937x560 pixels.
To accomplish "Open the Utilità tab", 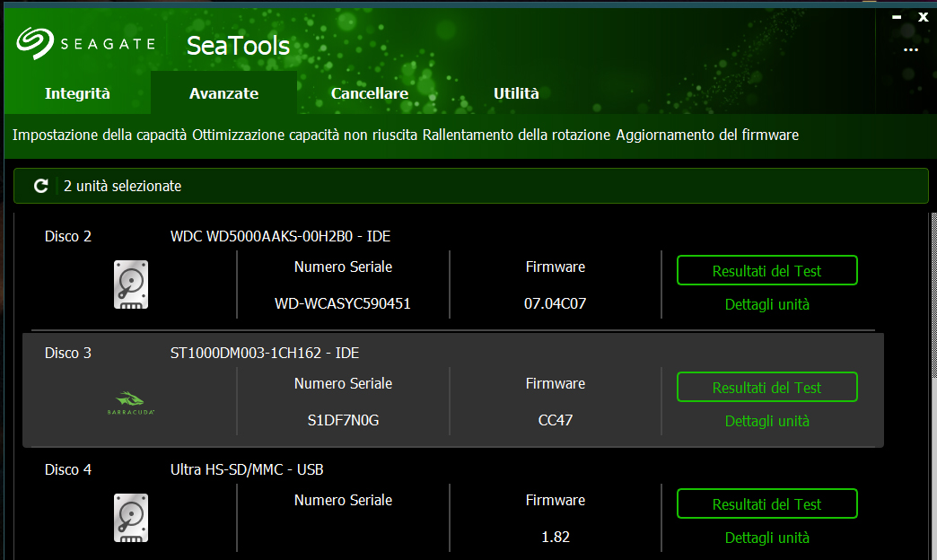I will pyautogui.click(x=516, y=93).
